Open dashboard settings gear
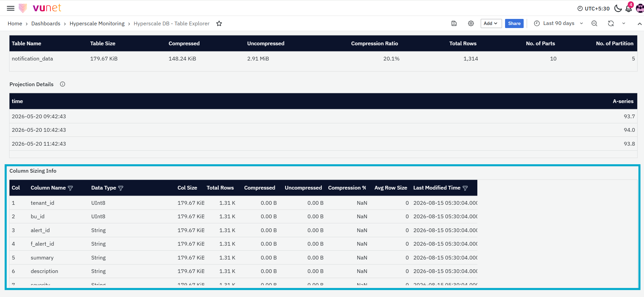644x297 pixels. (471, 23)
